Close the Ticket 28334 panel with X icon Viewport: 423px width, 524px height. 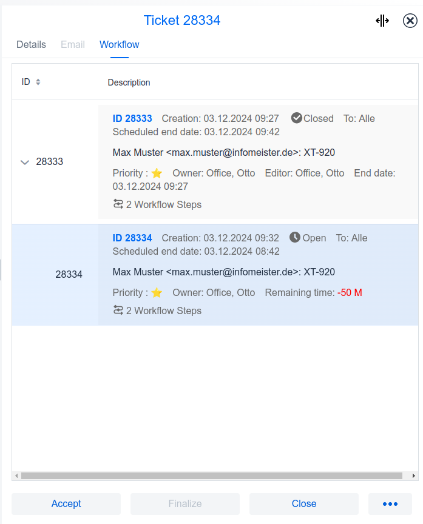(410, 21)
